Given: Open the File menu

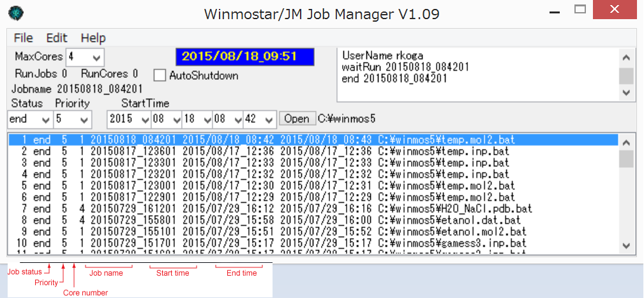Looking at the screenshot, I should pos(23,38).
